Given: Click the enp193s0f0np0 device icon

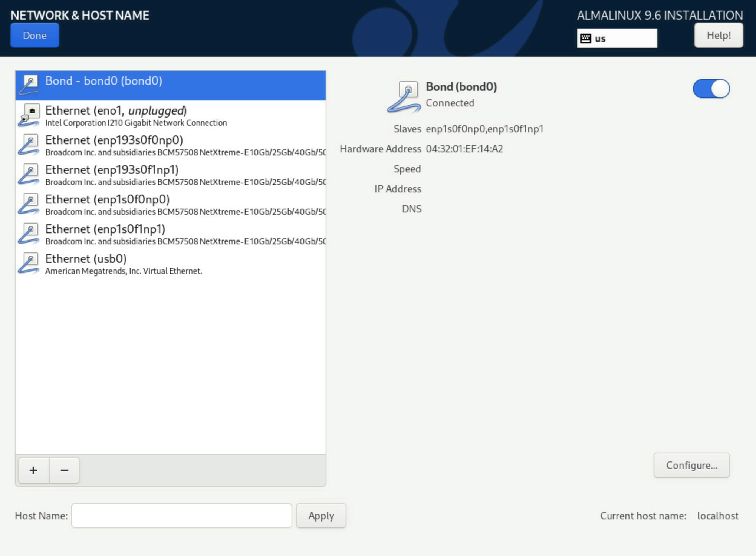Looking at the screenshot, I should 29,145.
